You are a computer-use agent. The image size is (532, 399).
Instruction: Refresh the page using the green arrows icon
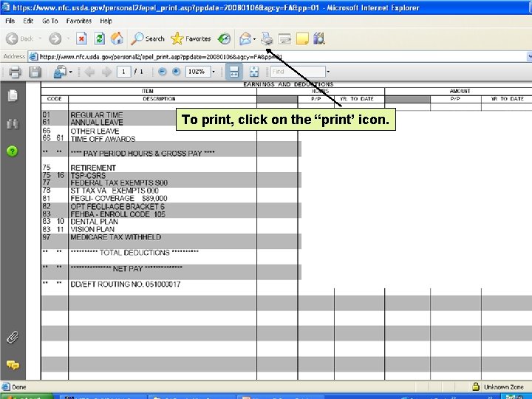pos(99,38)
